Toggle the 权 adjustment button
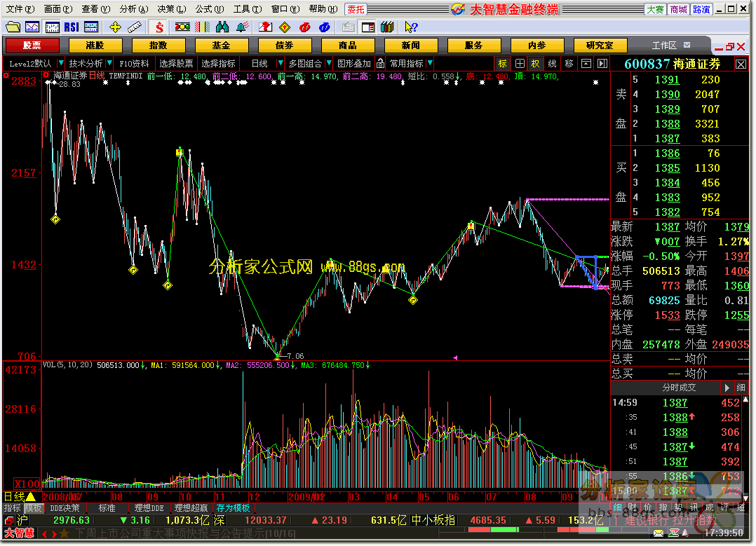The height and width of the screenshot is (546, 756). [535, 63]
